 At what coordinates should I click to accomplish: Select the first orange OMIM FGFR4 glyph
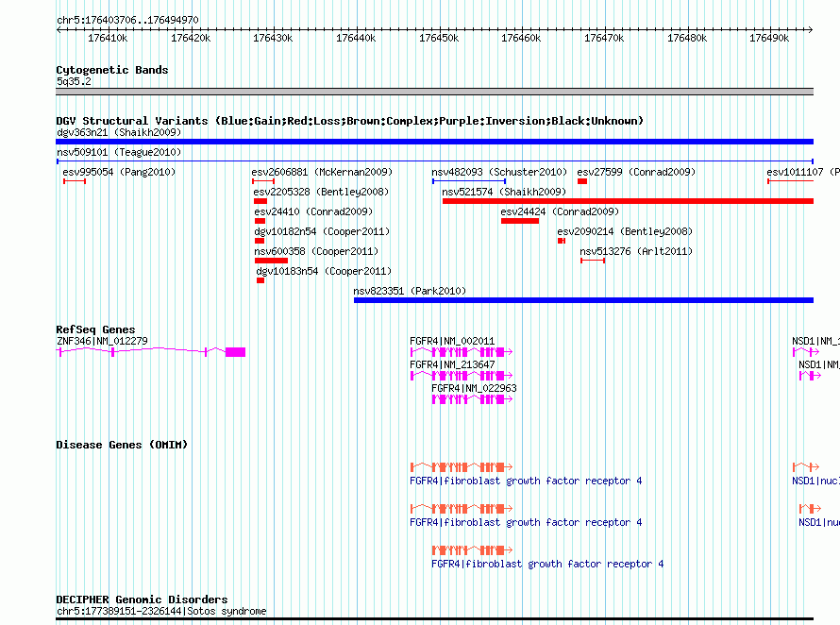tap(462, 467)
